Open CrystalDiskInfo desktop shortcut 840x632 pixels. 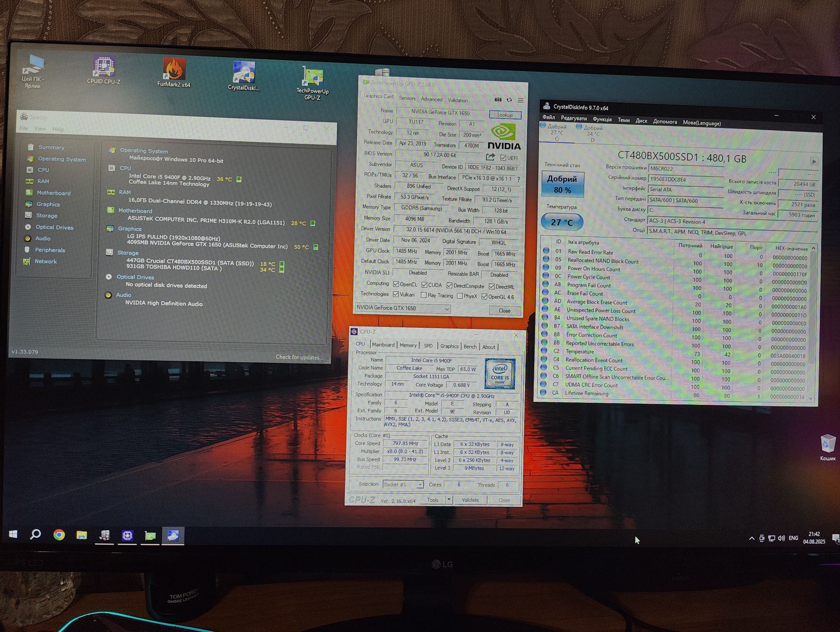tap(244, 76)
